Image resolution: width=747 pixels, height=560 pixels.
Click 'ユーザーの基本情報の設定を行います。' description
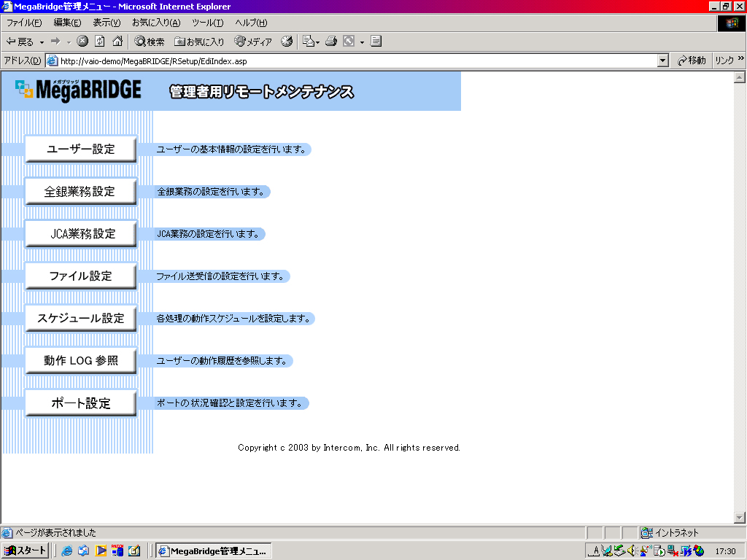pyautogui.click(x=231, y=149)
